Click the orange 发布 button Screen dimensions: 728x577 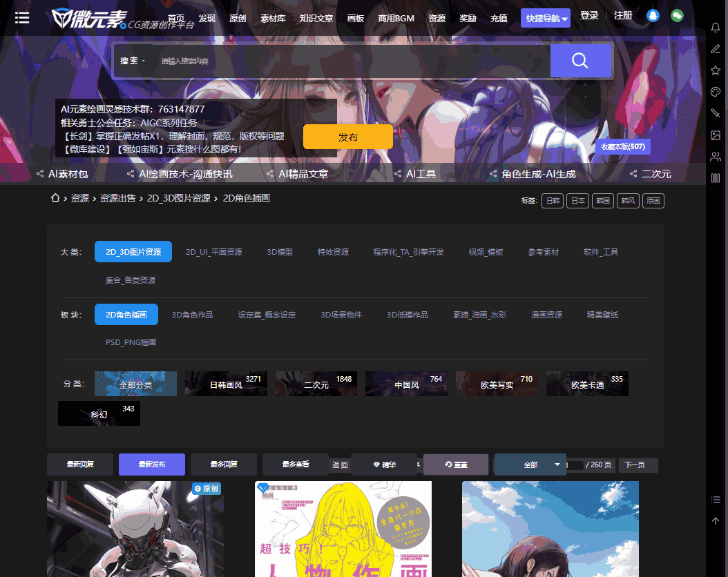pos(348,137)
